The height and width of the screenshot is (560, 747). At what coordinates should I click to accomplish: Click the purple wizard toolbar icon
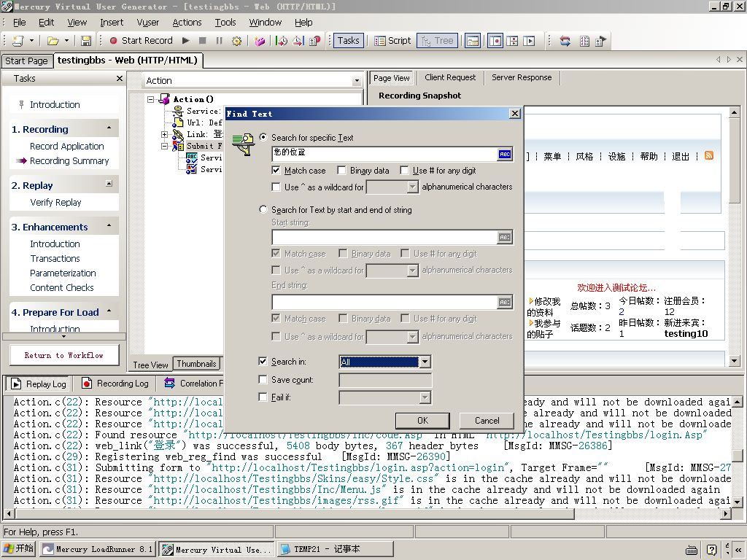click(x=260, y=41)
